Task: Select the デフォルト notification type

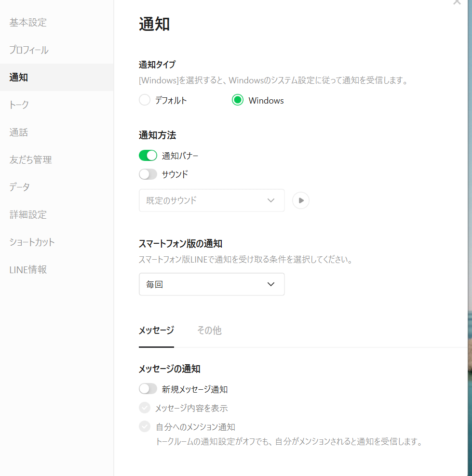Action: pos(145,100)
